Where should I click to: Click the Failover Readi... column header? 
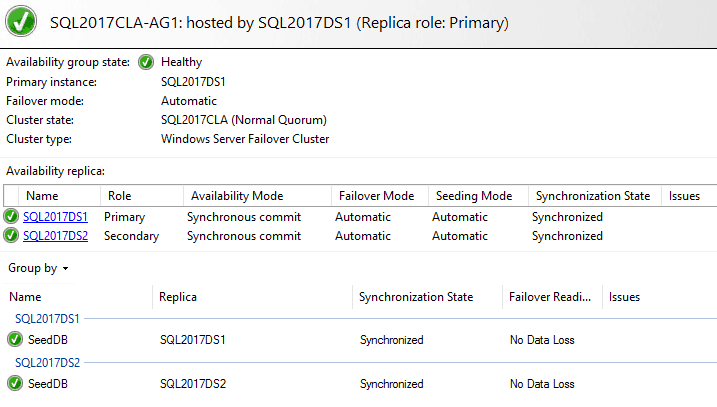pos(552,297)
